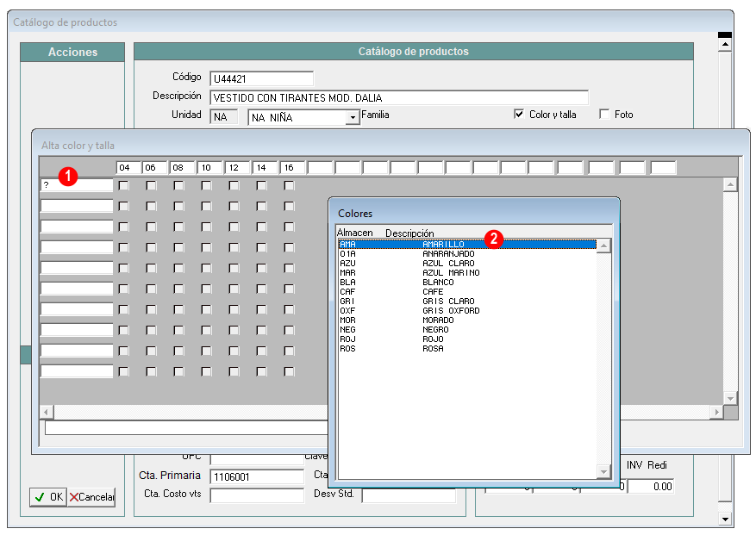Viewport: 756px width, 535px height.
Task: Pick ROS ROSA in the Colores list
Action: [467, 348]
